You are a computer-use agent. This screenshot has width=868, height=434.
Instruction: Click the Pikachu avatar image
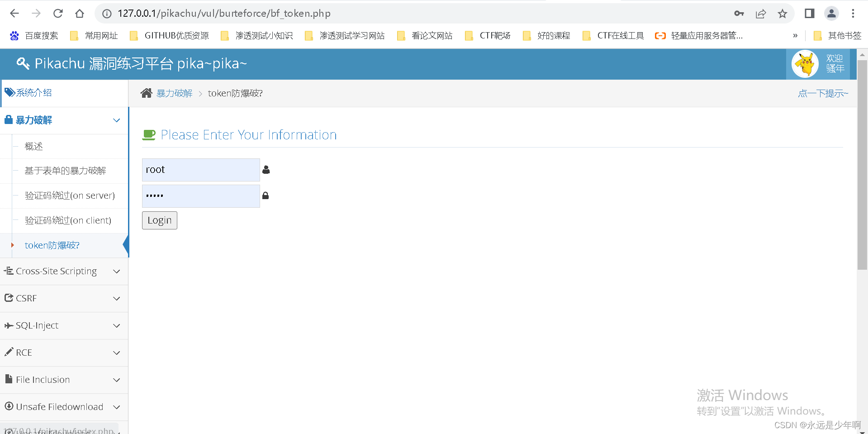click(805, 64)
